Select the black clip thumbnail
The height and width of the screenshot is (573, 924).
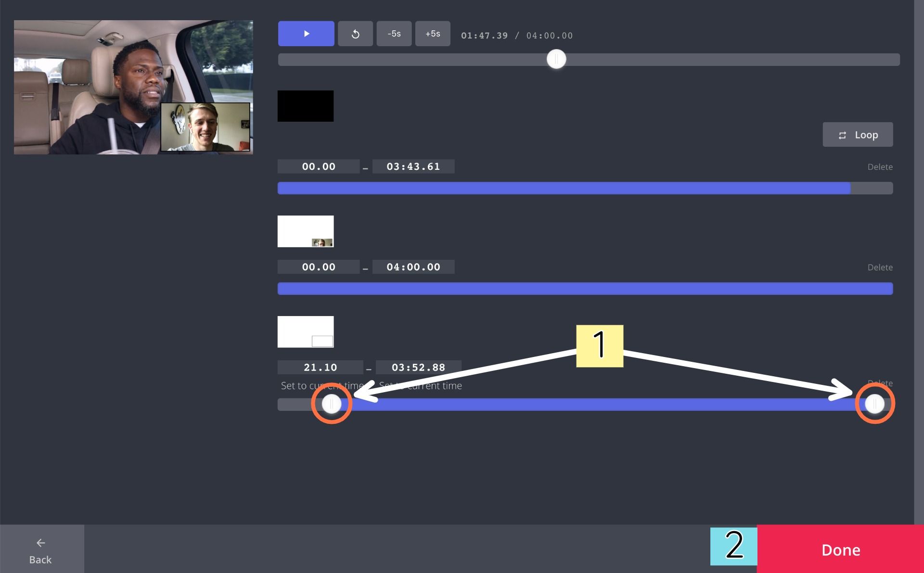[x=305, y=106]
